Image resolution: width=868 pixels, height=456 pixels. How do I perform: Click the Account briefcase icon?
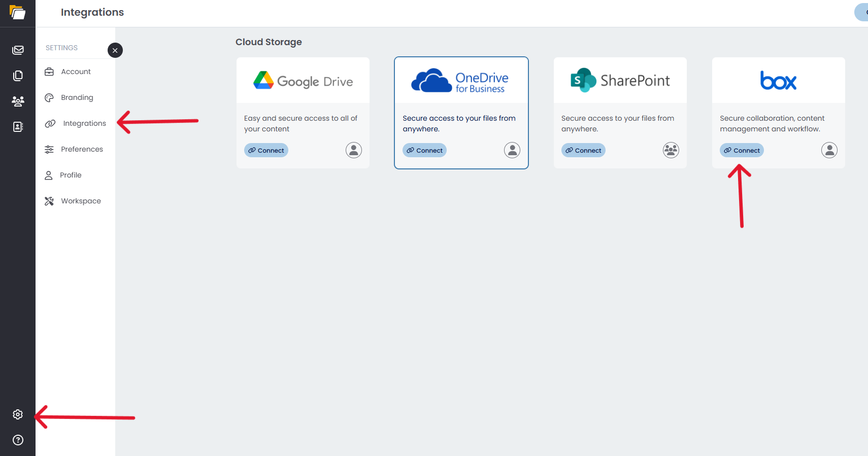point(49,72)
